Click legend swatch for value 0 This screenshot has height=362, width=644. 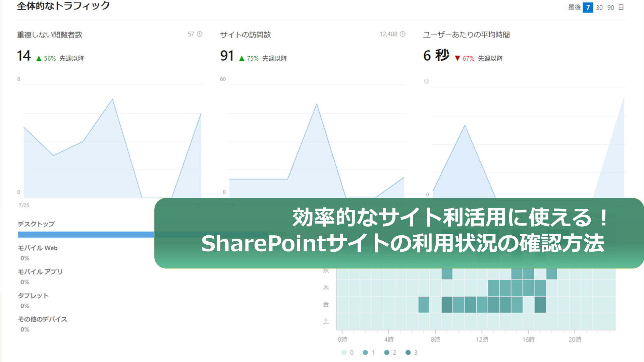click(x=344, y=352)
